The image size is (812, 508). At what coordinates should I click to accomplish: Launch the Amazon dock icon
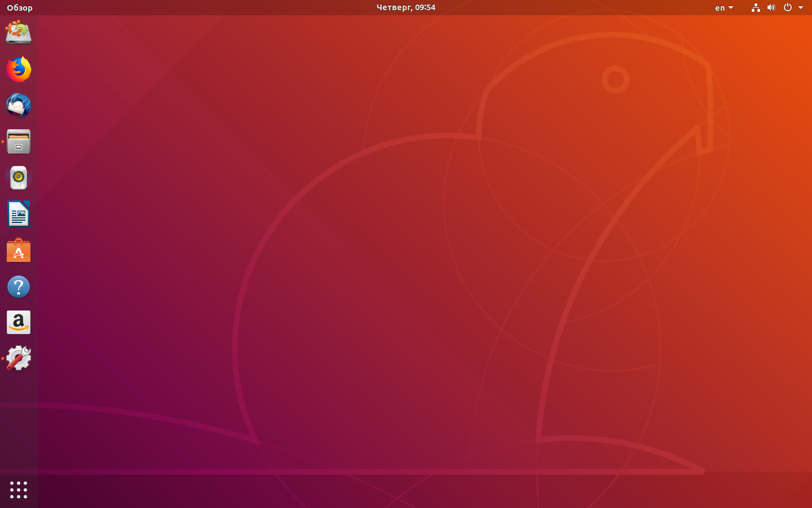click(19, 323)
